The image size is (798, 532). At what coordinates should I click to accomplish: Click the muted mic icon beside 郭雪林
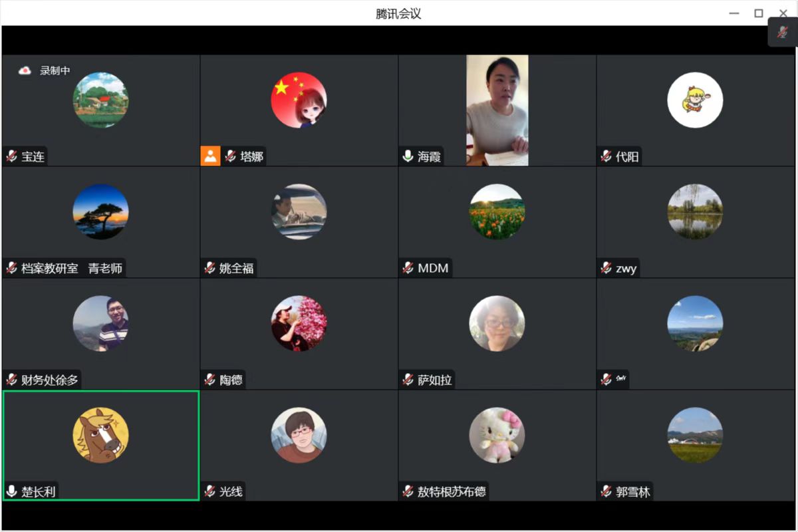[x=606, y=492]
